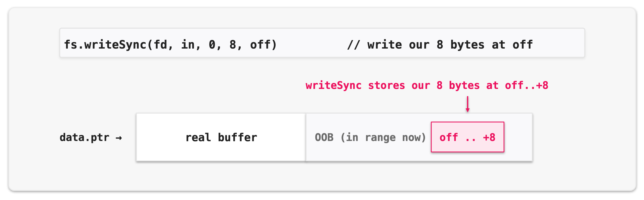Click the arrow after data.ptr

tap(119, 138)
